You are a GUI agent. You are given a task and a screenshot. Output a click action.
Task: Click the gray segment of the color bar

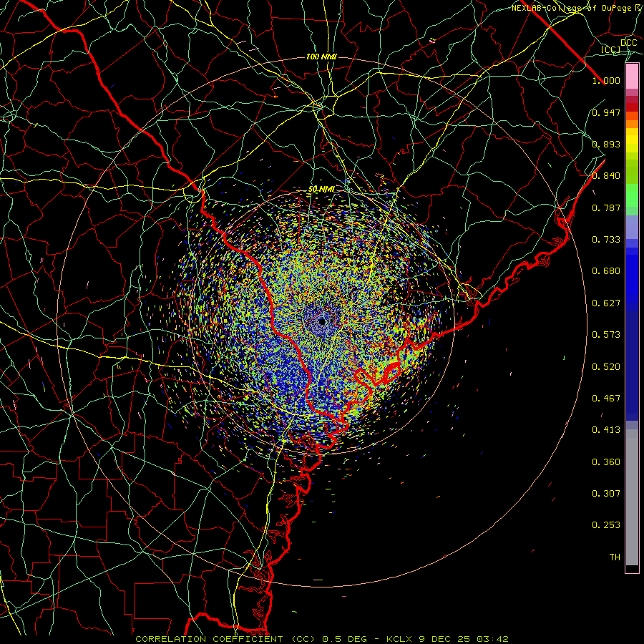tap(632, 497)
